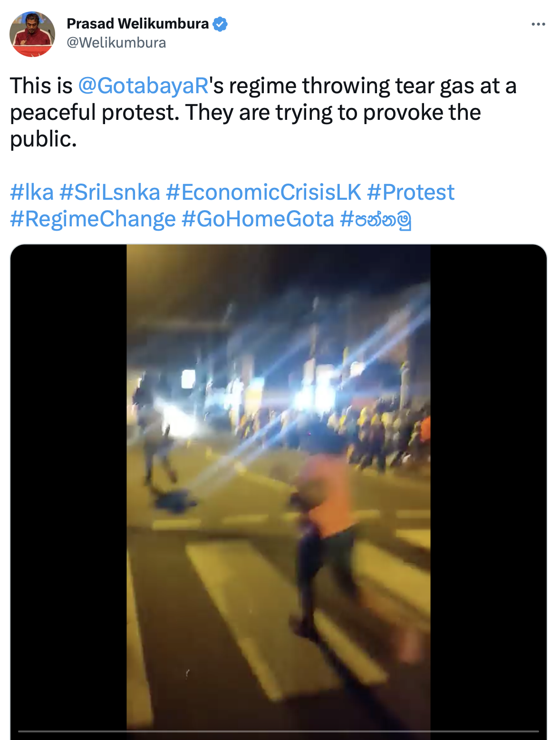Open the #RegimeChange hashtag
Screen dimensions: 560x740
click(x=93, y=219)
